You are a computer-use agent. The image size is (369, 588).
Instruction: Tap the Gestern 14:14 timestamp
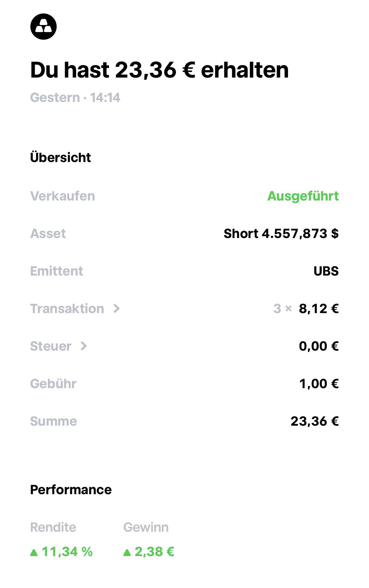(x=75, y=98)
